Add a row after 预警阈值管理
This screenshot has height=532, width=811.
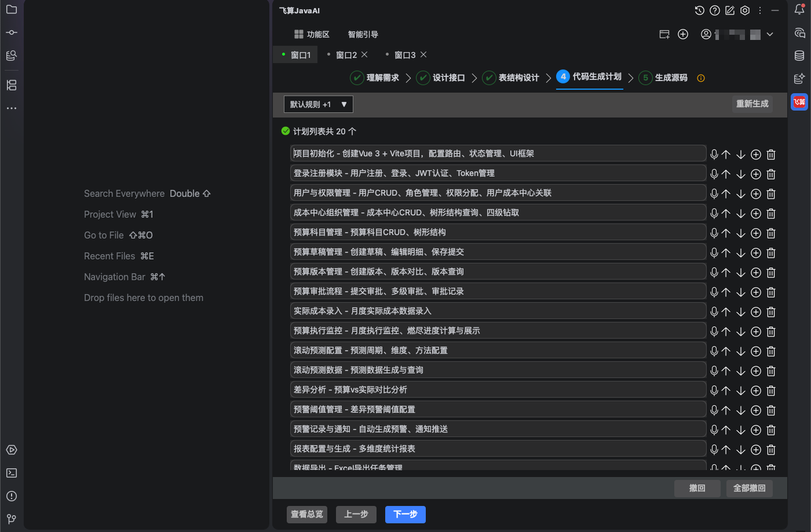click(x=756, y=409)
